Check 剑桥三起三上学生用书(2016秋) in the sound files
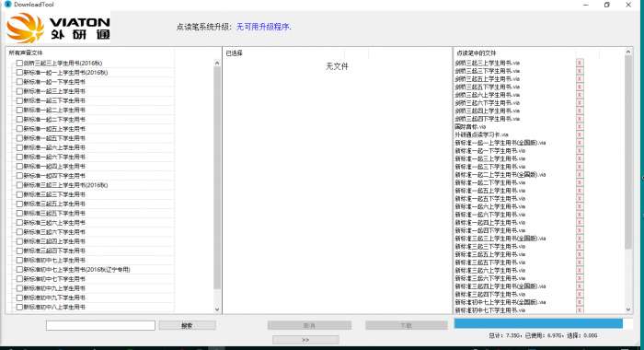This screenshot has width=644, height=350. 19,63
